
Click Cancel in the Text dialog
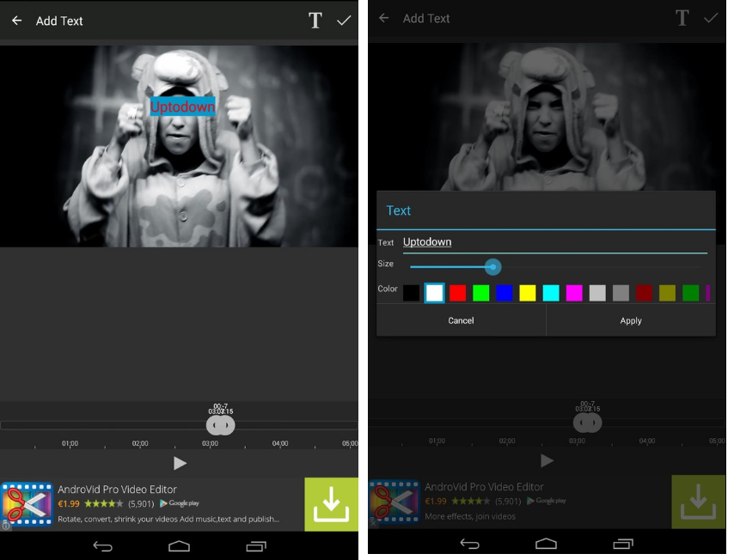[x=461, y=320]
